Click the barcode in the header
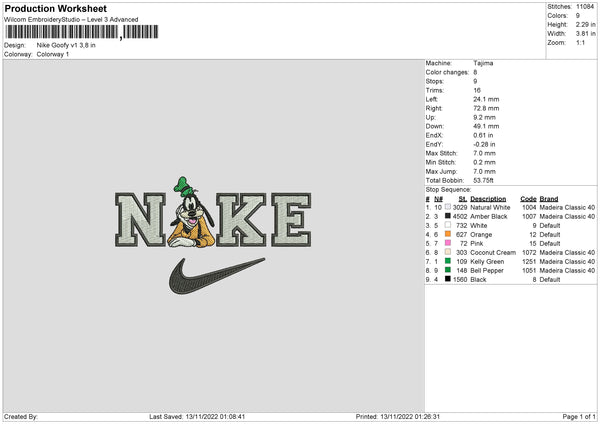 coord(81,32)
